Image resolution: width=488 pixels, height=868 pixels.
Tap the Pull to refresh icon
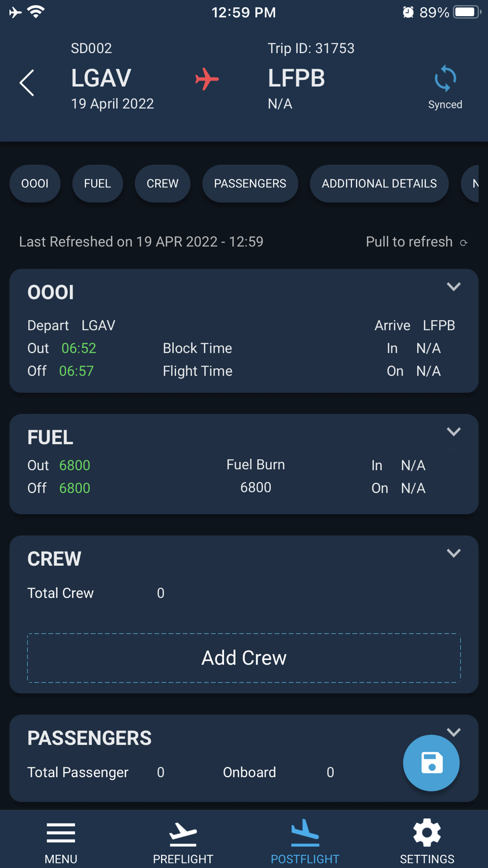[x=464, y=243]
